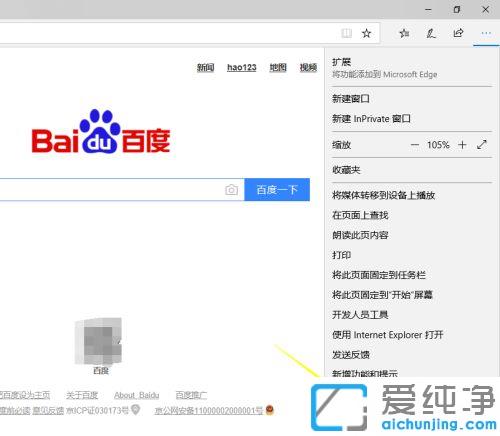Enter full screen with diagonal arrow icon
This screenshot has height=436, width=500.
coord(482,145)
